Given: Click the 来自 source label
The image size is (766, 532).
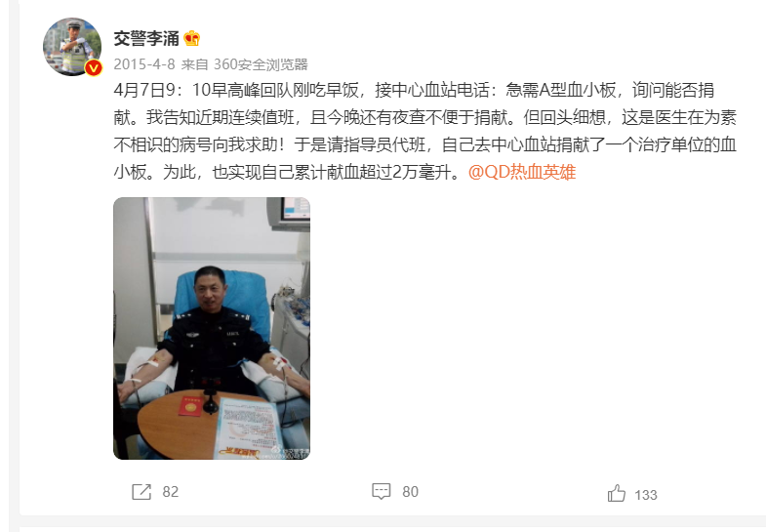Looking at the screenshot, I should [x=194, y=64].
